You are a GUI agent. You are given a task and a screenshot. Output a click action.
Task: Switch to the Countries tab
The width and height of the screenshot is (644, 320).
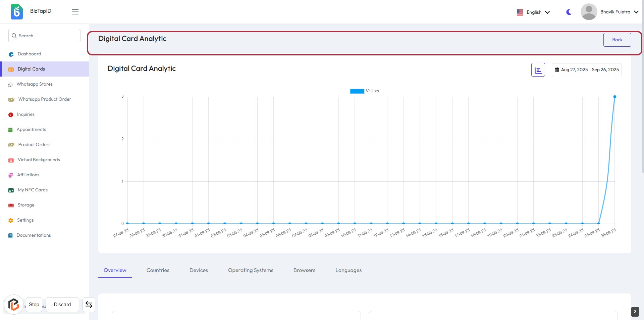point(158,270)
